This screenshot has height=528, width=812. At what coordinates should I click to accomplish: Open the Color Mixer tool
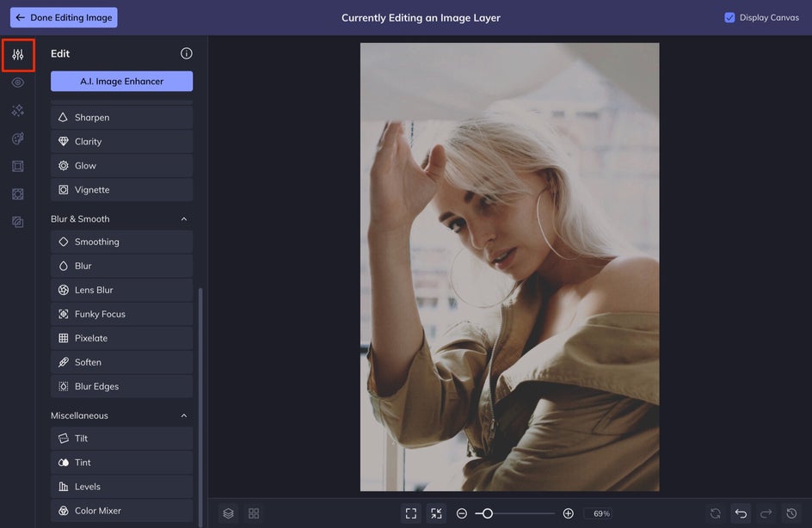(121, 511)
